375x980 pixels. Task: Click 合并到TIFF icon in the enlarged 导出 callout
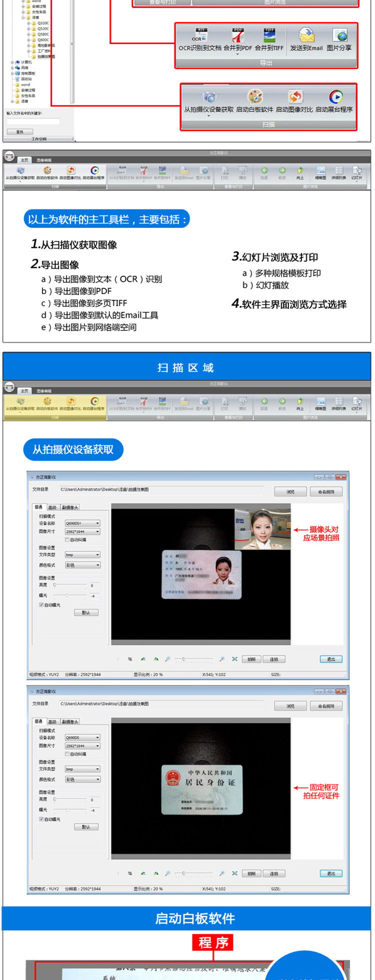pos(269,40)
